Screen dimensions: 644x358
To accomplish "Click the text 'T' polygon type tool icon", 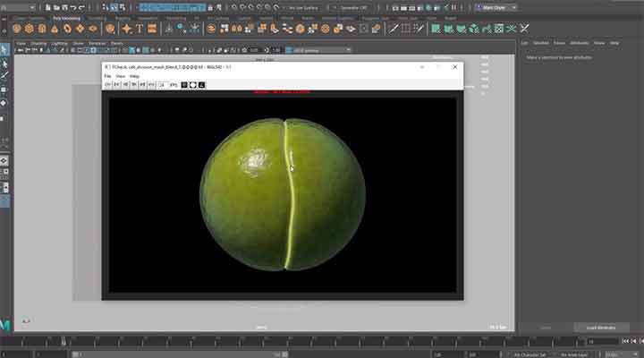I will click(x=140, y=29).
